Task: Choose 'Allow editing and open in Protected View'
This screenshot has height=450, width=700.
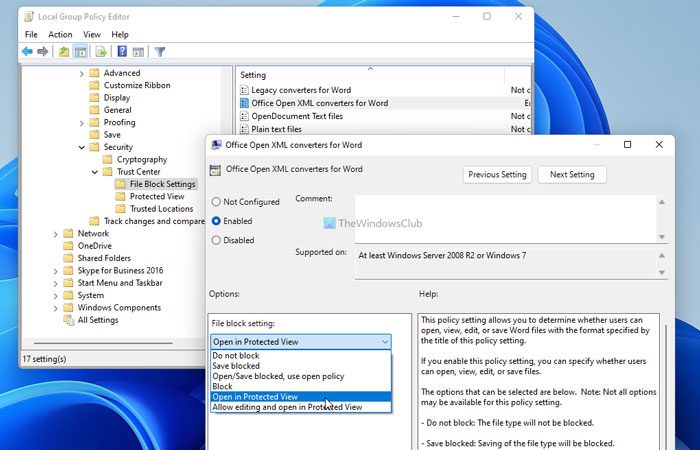Action: (288, 408)
